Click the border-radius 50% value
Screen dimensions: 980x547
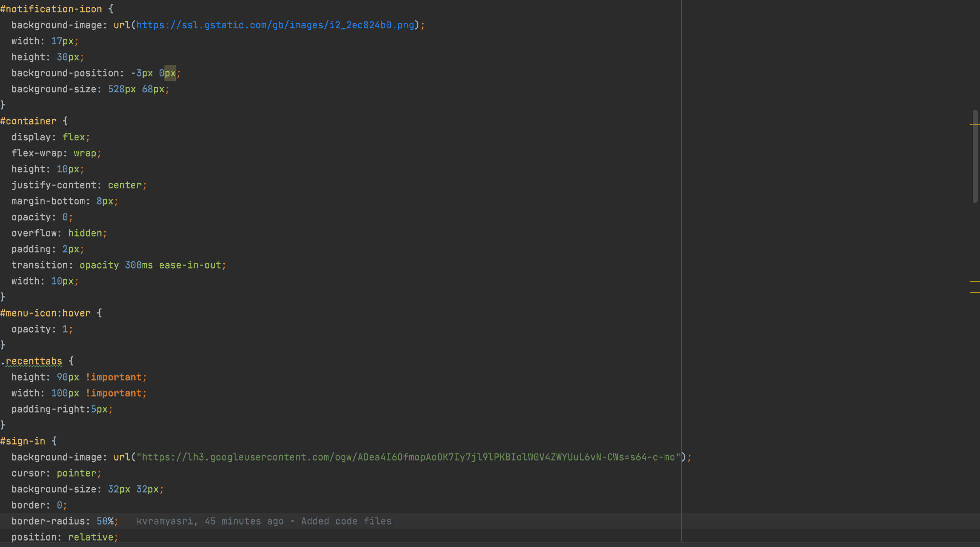pyautogui.click(x=105, y=521)
